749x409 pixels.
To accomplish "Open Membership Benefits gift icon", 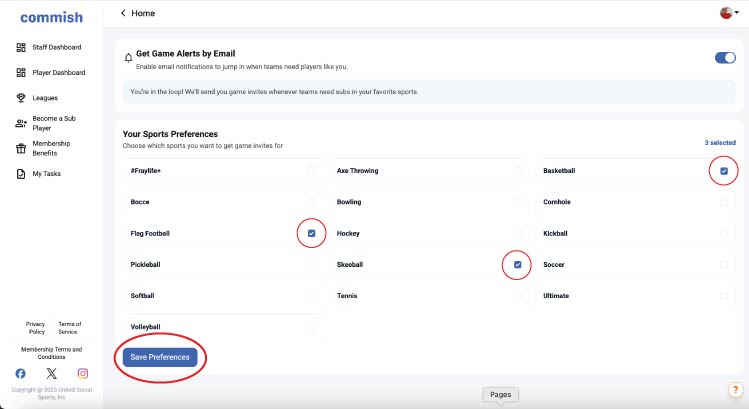I will coord(21,148).
